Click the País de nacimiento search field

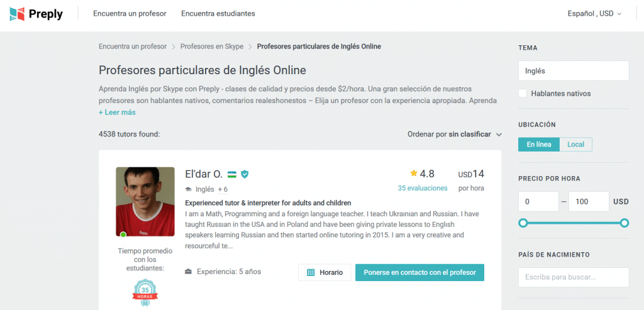[x=573, y=277]
